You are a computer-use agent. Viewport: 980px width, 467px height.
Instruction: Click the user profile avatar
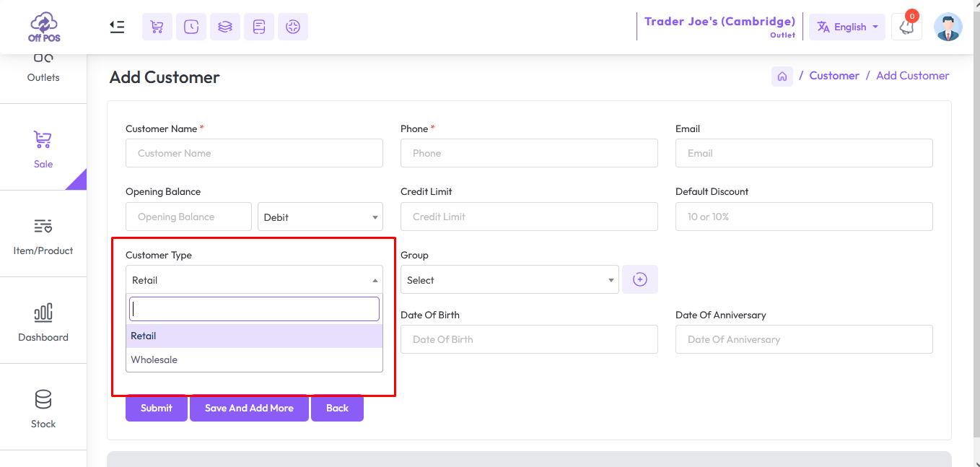pyautogui.click(x=948, y=27)
